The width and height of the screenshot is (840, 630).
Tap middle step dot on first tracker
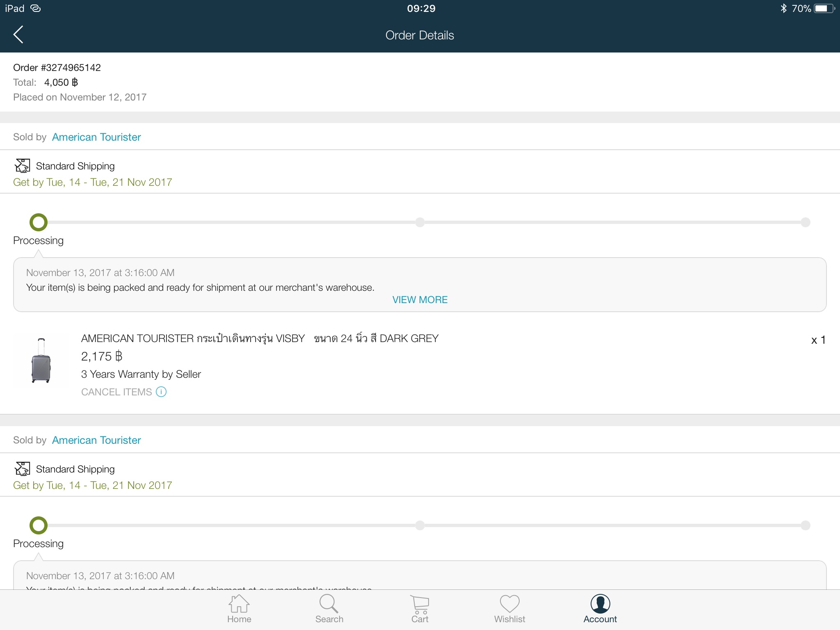tap(420, 222)
